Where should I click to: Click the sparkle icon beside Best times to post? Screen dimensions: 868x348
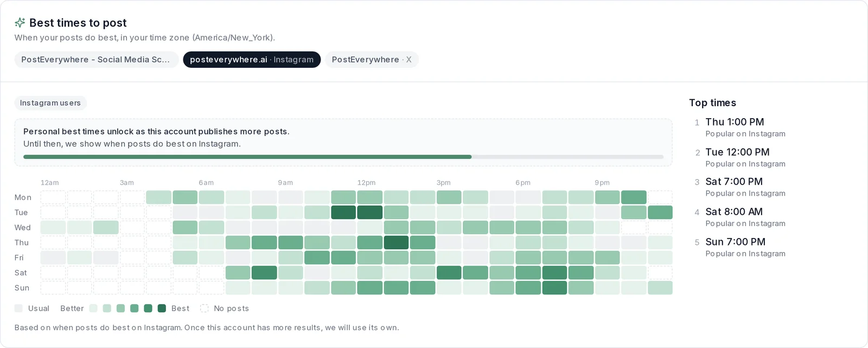coord(20,23)
